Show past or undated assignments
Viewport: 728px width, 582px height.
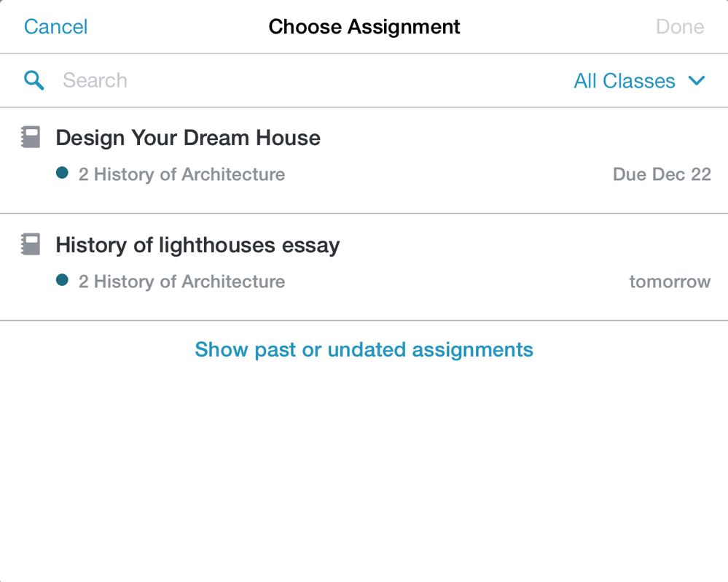coord(364,349)
